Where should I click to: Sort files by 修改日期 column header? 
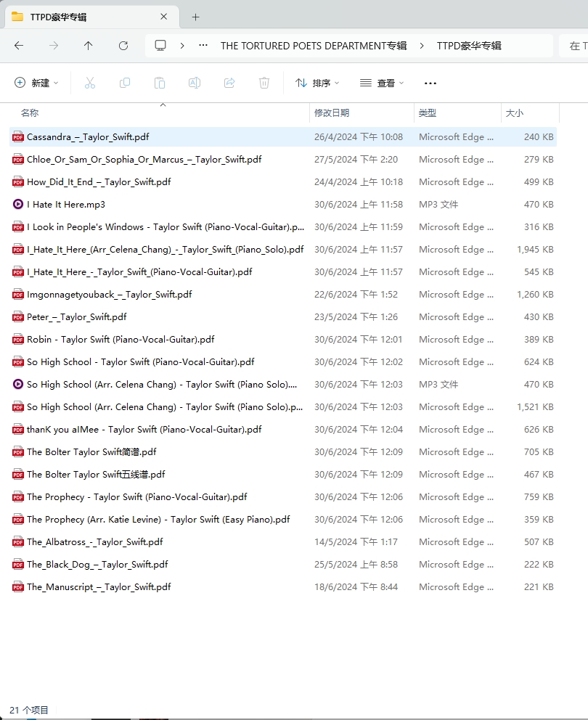332,113
